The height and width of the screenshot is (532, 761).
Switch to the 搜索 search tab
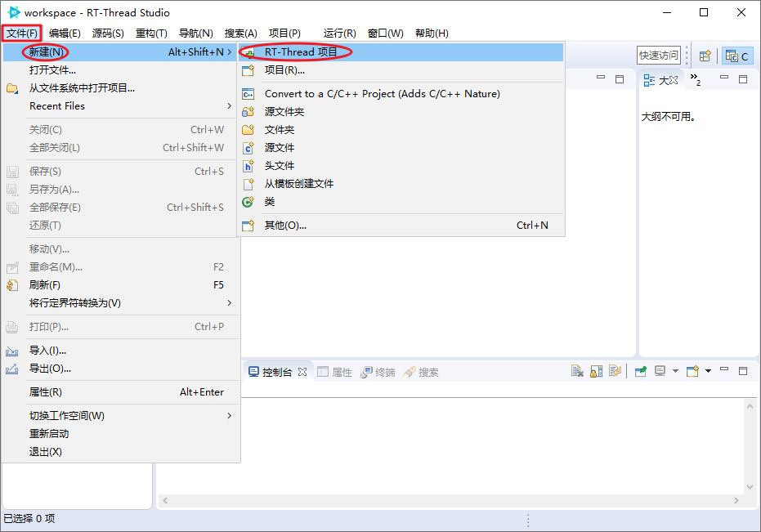tap(421, 373)
